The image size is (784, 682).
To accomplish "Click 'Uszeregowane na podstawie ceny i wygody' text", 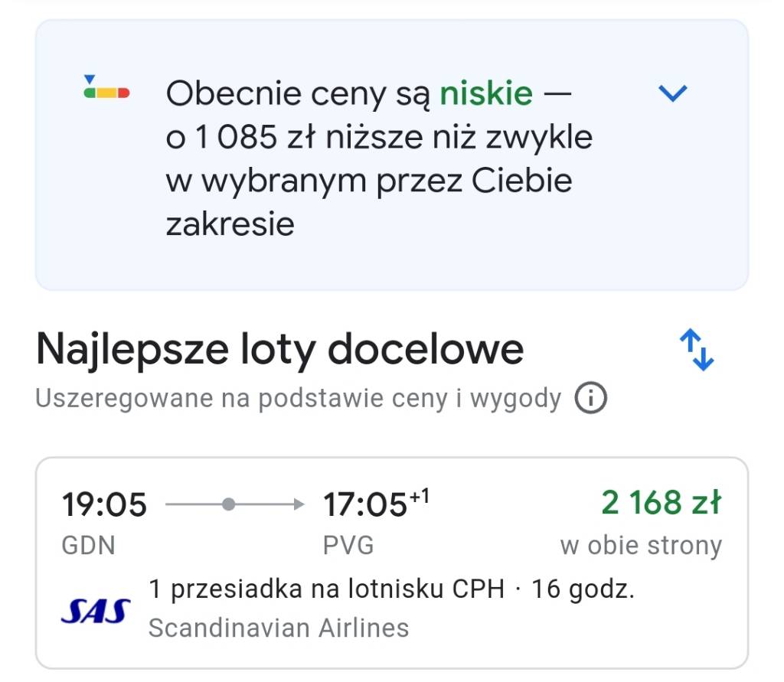I will (x=299, y=399).
